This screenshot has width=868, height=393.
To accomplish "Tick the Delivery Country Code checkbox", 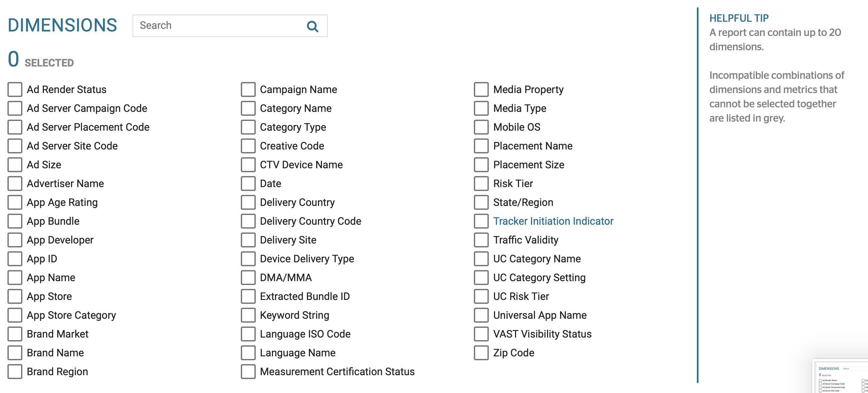I will pyautogui.click(x=248, y=221).
